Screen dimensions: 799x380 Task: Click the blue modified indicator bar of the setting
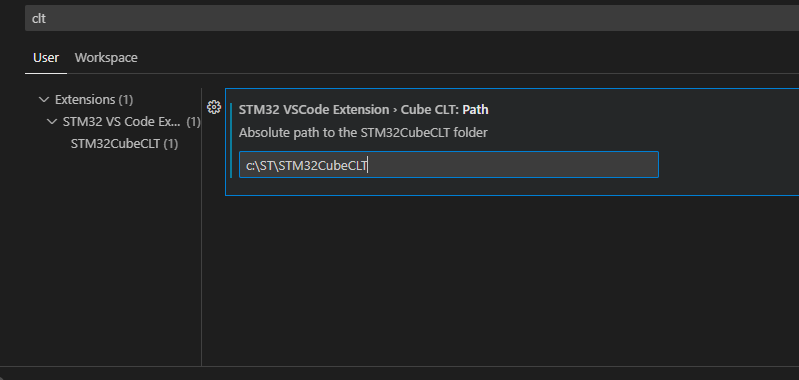point(231,140)
